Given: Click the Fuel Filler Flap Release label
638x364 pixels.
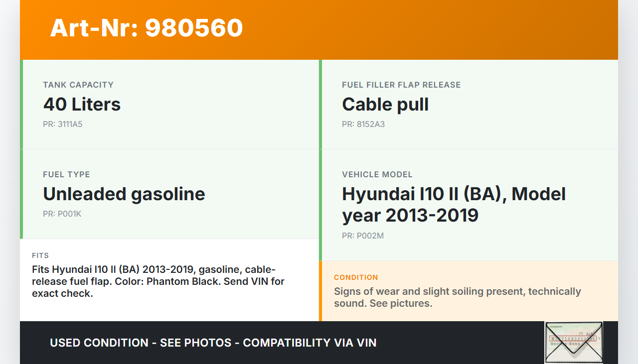Looking at the screenshot, I should tap(401, 85).
